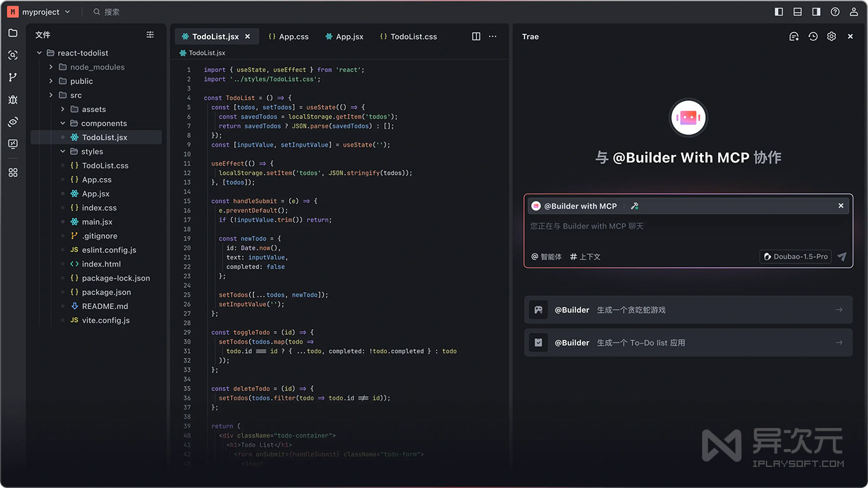Select the Search icon in the sidebar
This screenshot has width=868, height=488.
click(x=13, y=55)
